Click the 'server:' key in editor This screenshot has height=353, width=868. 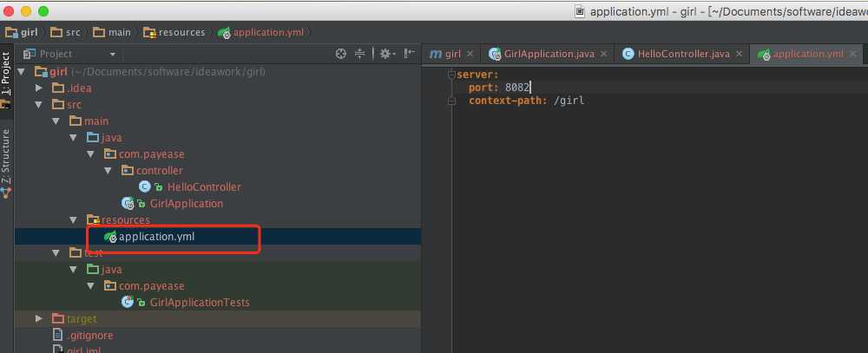(x=478, y=74)
